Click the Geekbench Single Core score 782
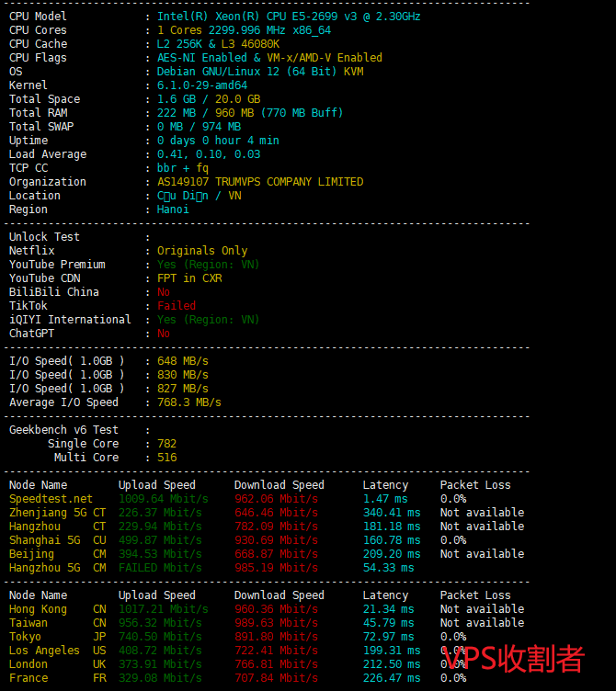Screen dimensions: 616x691 coord(166,444)
